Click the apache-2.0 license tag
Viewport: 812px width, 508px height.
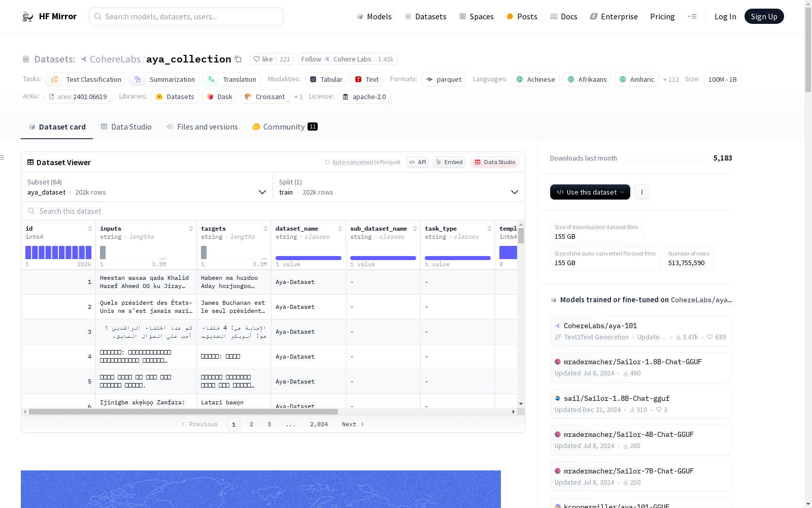click(x=364, y=97)
